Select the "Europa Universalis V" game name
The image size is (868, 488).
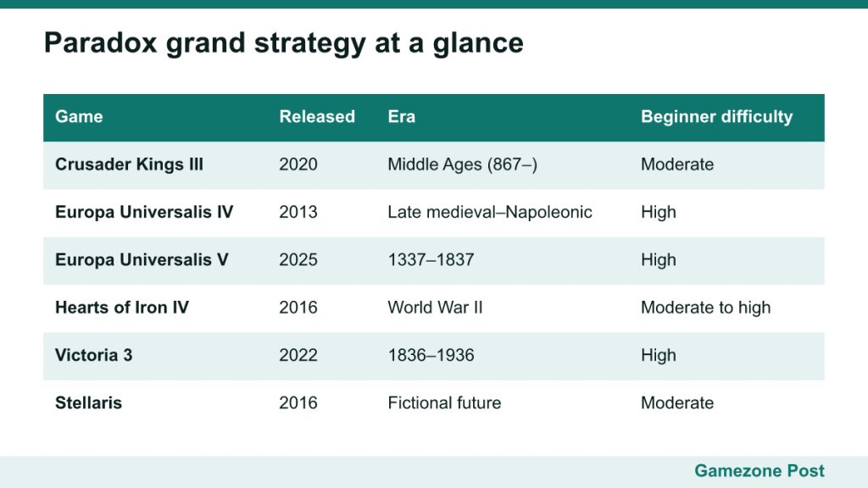142,259
